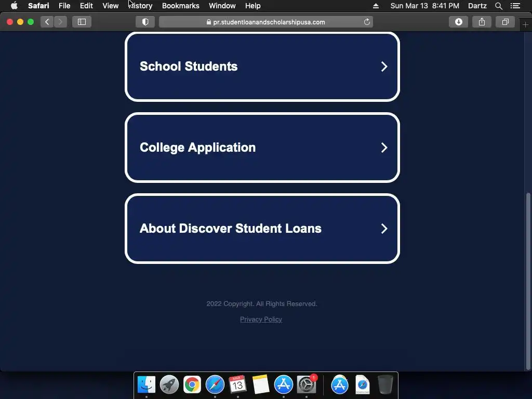Open Notes from the Dock
Image resolution: width=532 pixels, height=399 pixels.
(x=261, y=384)
